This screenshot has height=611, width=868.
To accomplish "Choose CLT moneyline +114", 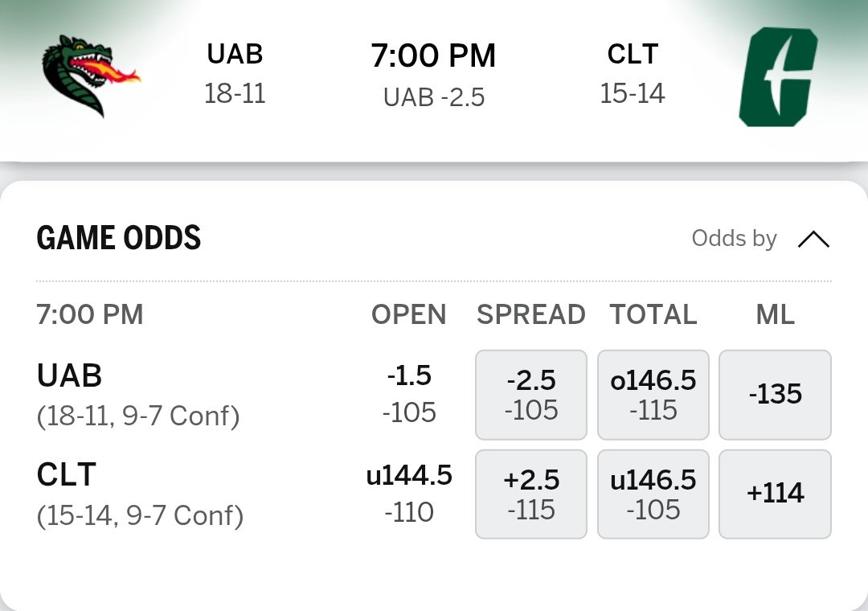I will [x=775, y=494].
